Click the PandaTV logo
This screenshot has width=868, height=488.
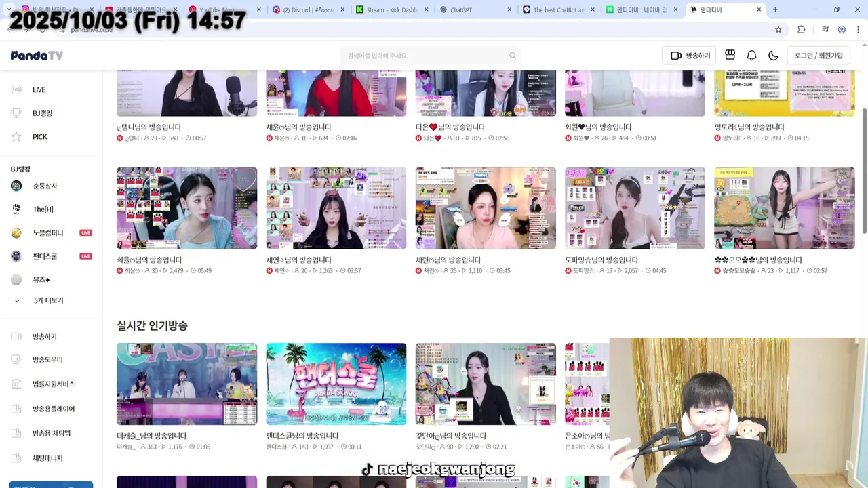click(37, 56)
